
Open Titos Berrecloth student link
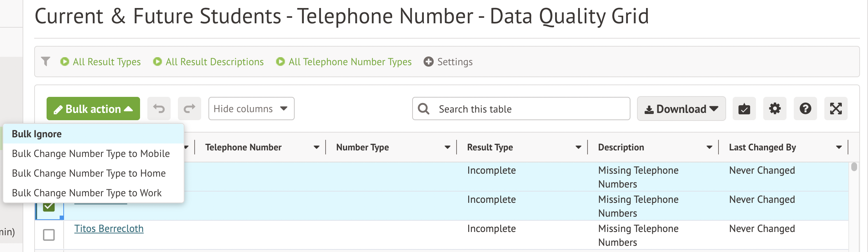(109, 229)
